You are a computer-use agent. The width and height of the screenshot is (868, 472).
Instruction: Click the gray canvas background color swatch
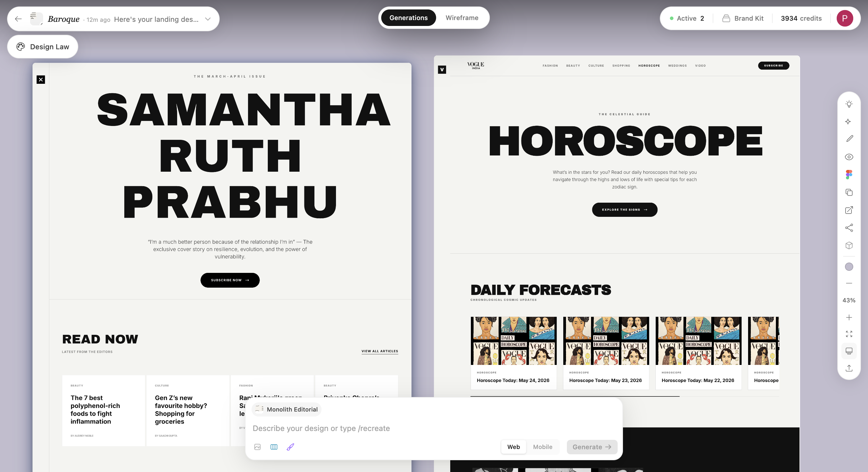point(849,267)
